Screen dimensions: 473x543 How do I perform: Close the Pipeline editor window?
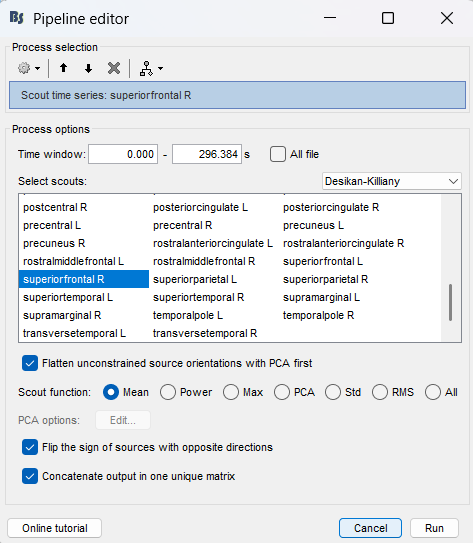tap(447, 18)
